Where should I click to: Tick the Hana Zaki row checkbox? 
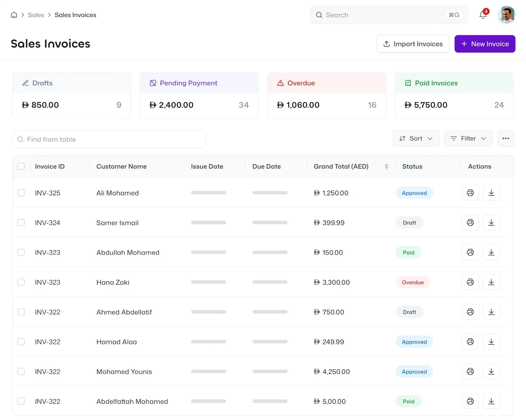(x=21, y=282)
